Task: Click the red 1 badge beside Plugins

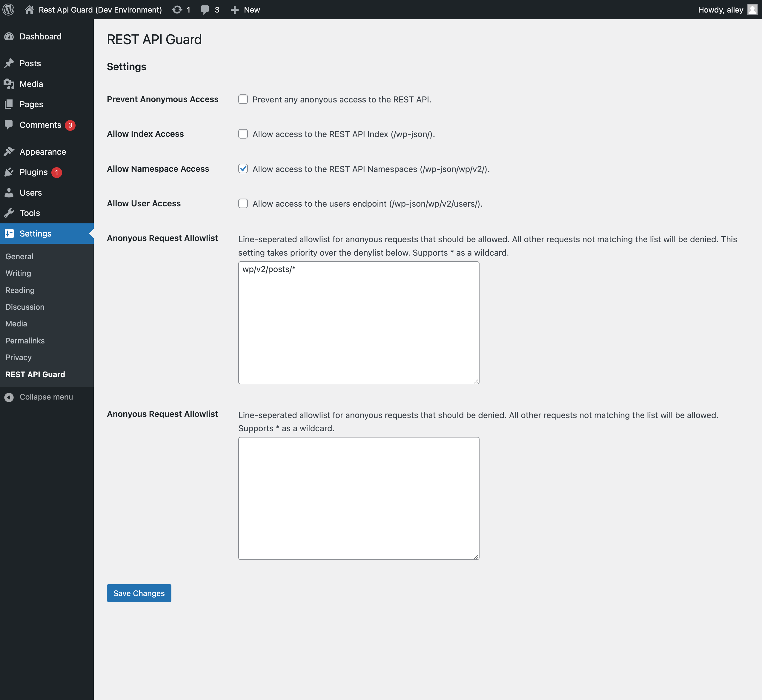Action: (x=56, y=172)
